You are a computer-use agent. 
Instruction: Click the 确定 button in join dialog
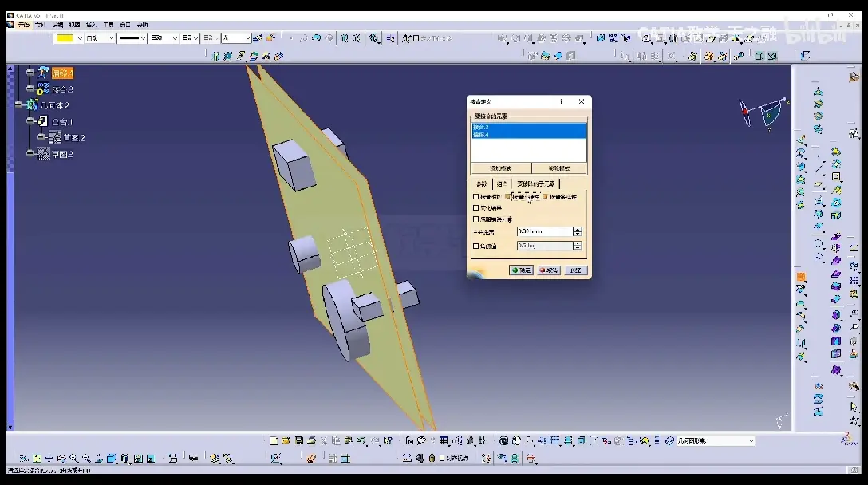coord(521,270)
